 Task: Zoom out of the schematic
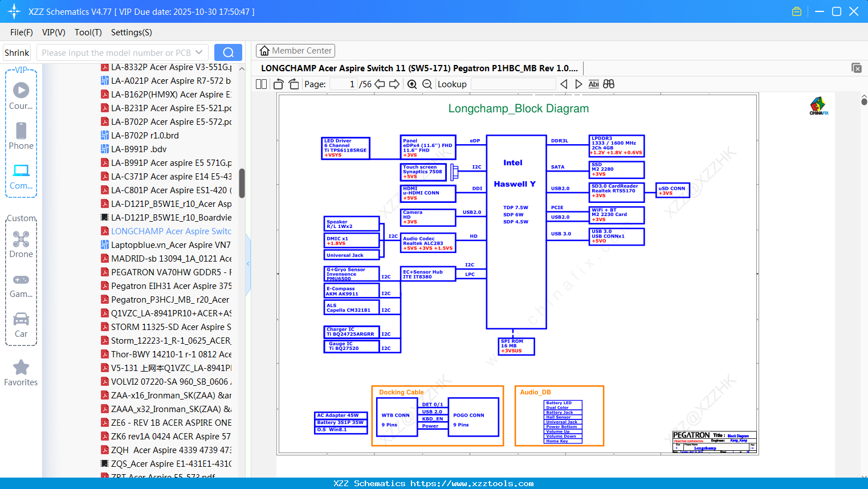427,84
